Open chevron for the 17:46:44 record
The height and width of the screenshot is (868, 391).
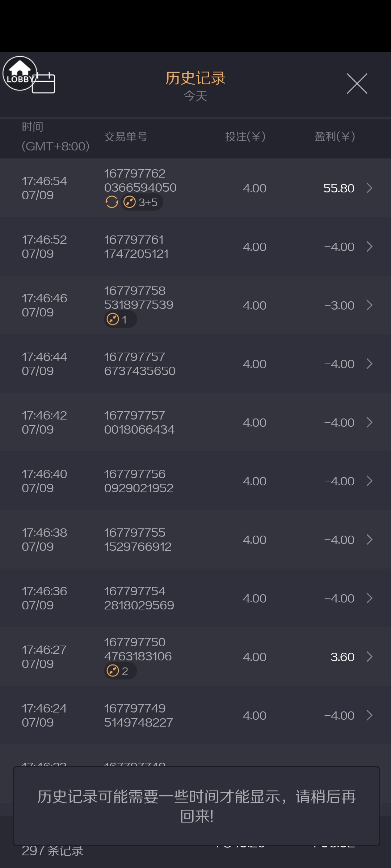pos(369,364)
